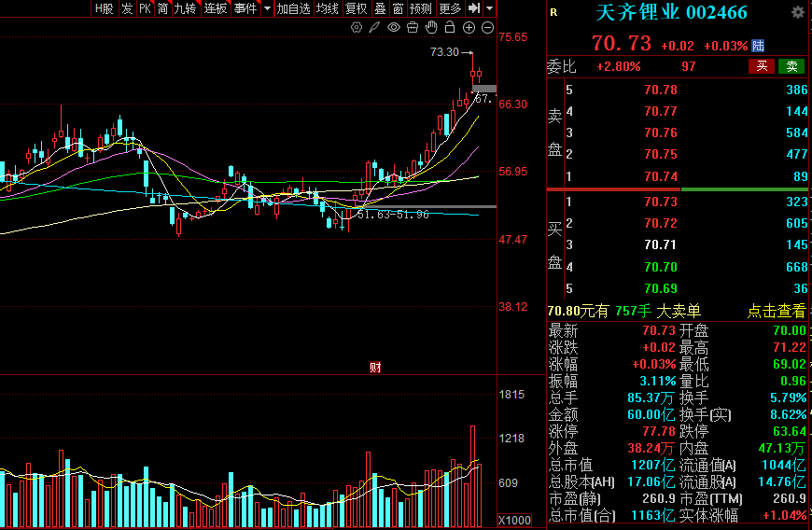Open quote panel settings gear icon
Viewport: 812px width, 530px height.
797,13
